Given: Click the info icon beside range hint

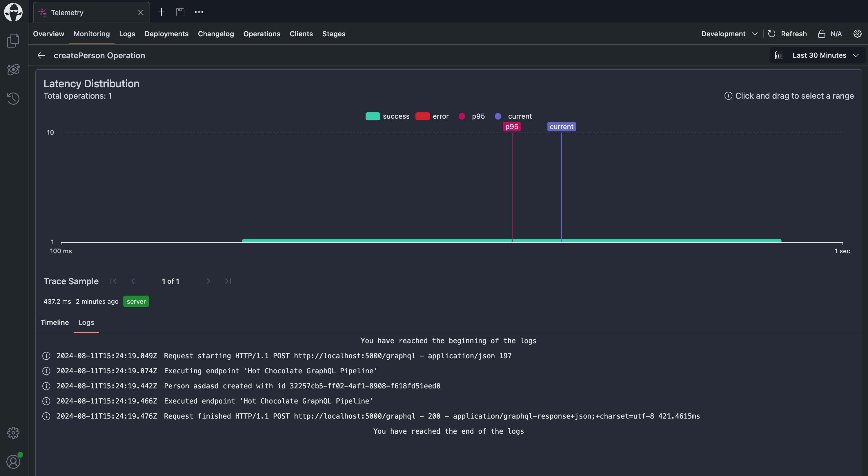Looking at the screenshot, I should point(728,96).
